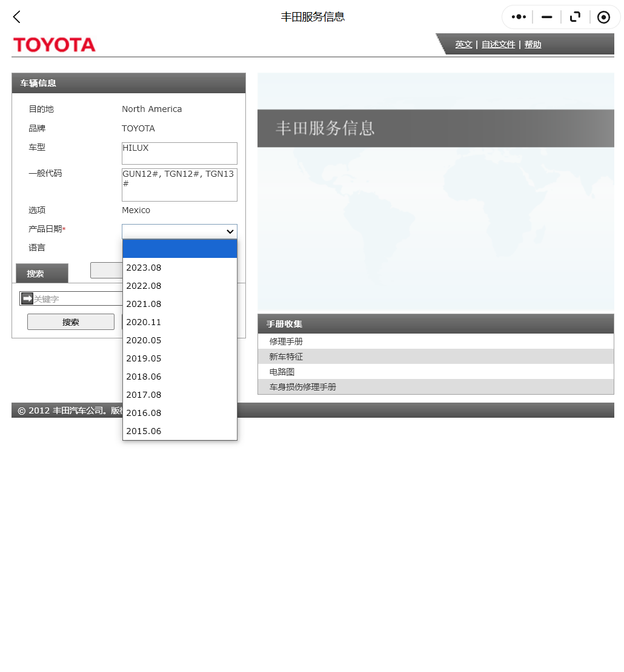Click the back arrow at top left
This screenshot has height=672, width=624.
[16, 17]
